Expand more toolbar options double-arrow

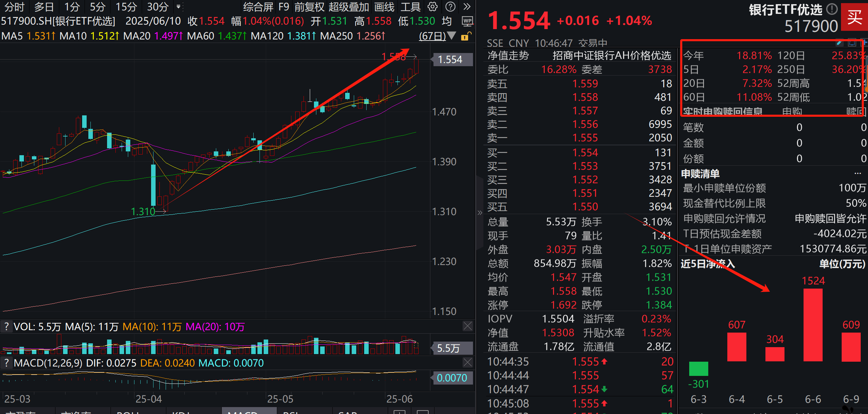(467, 7)
